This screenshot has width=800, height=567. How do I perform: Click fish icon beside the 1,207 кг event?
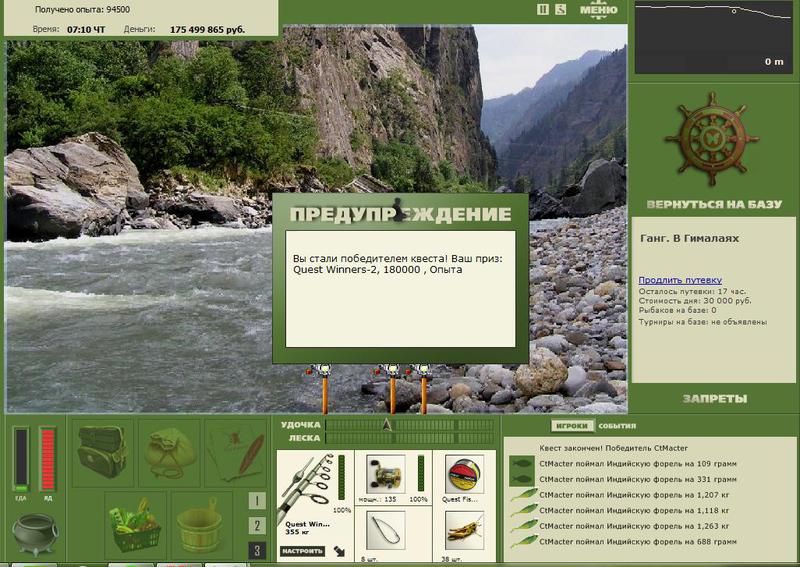click(523, 495)
